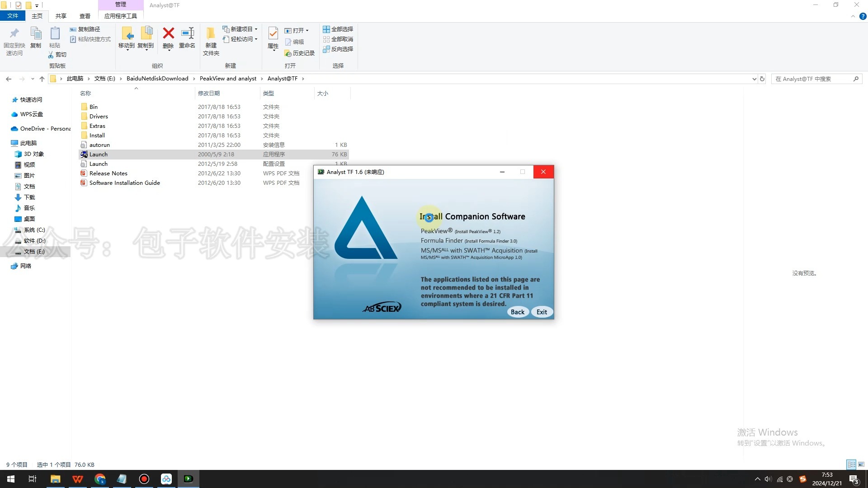Switch to details view button
The width and height of the screenshot is (868, 488).
coord(851,465)
